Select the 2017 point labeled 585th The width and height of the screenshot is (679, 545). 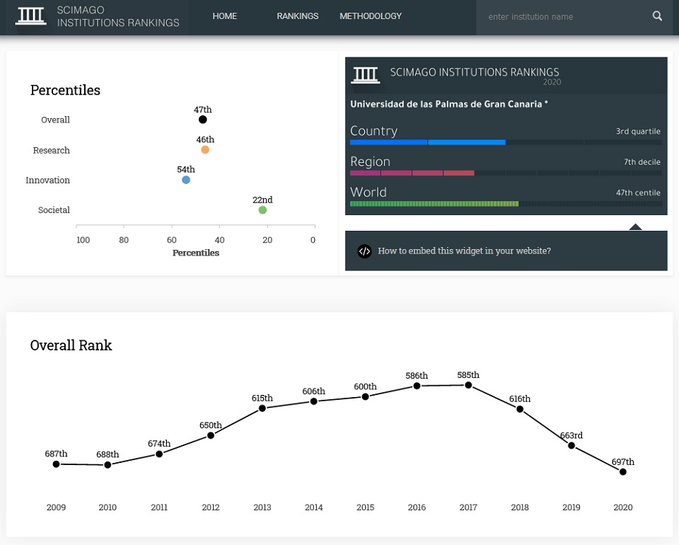click(x=468, y=385)
